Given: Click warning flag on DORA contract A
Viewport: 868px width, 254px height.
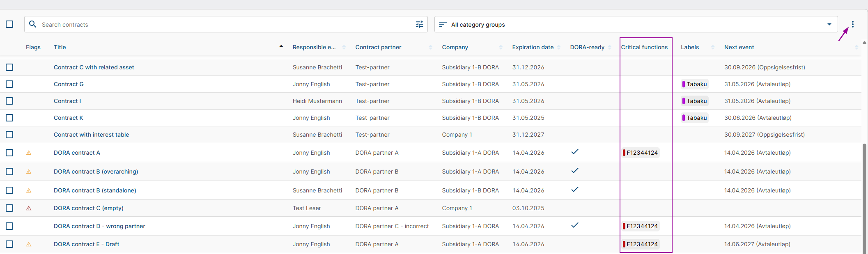Looking at the screenshot, I should (29, 153).
